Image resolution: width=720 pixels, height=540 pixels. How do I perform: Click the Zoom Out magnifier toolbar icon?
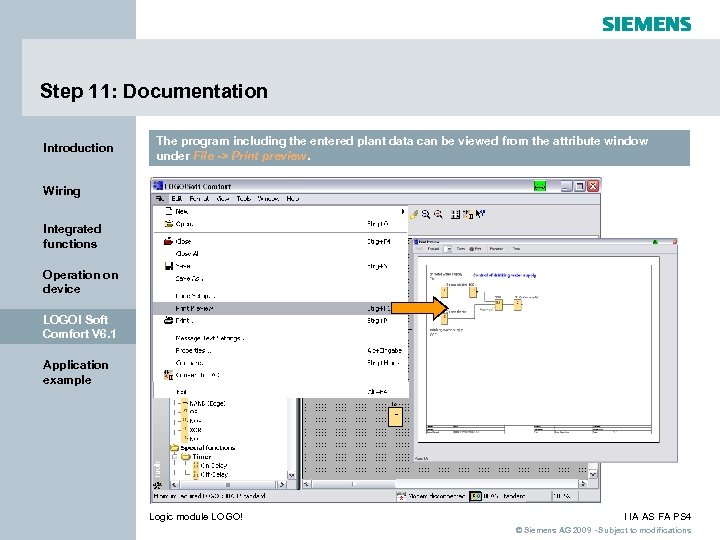pyautogui.click(x=438, y=214)
